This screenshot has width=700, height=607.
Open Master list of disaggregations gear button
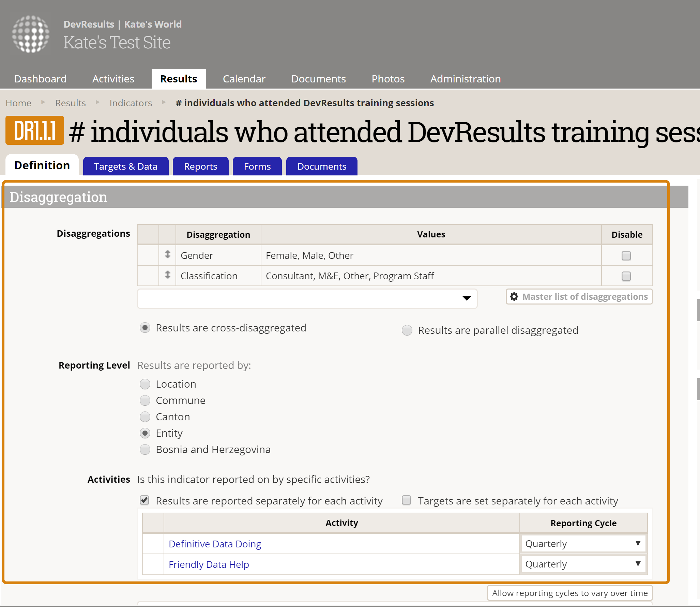pyautogui.click(x=579, y=297)
